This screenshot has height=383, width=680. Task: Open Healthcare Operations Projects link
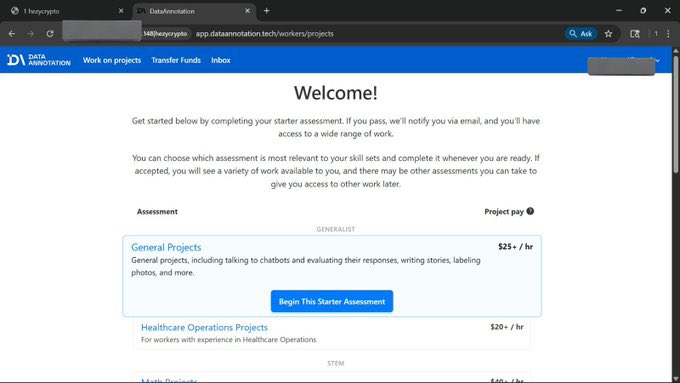[204, 327]
